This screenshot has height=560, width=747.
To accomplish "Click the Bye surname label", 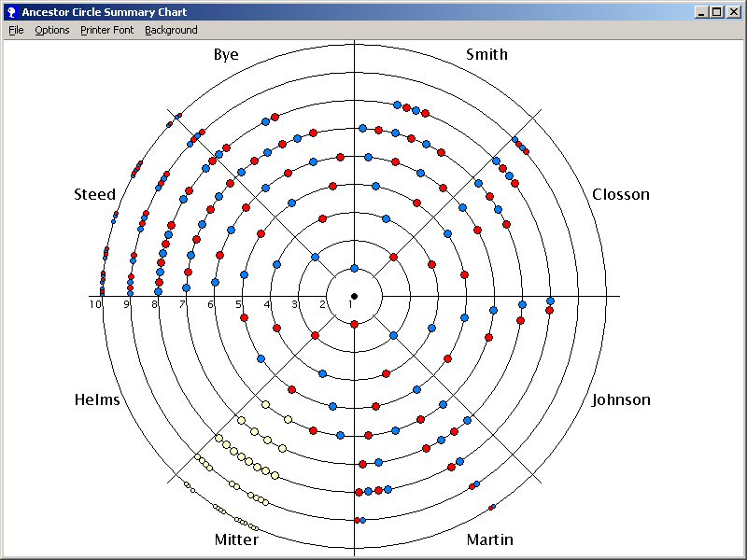I will [x=226, y=54].
